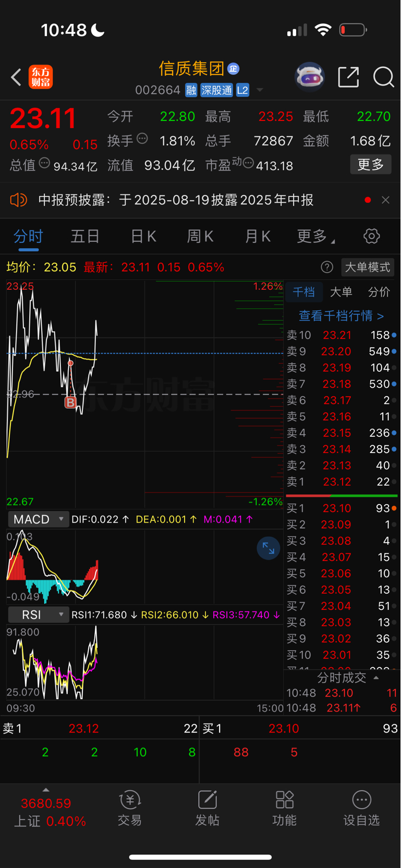The width and height of the screenshot is (401, 868).
Task: Tap the back arrow icon
Action: 16,77
